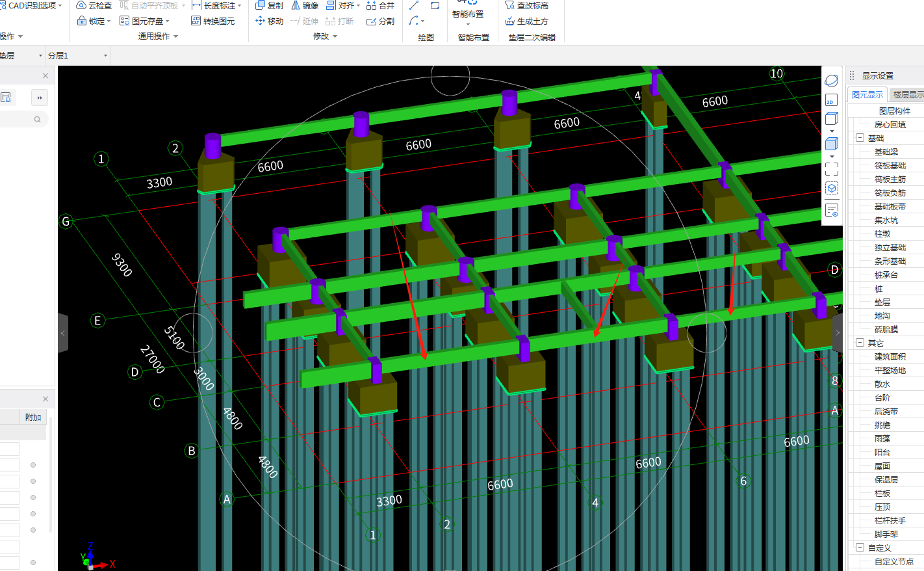Click the double-arrow expand button in left panel
The image size is (924, 571).
pyautogui.click(x=40, y=98)
